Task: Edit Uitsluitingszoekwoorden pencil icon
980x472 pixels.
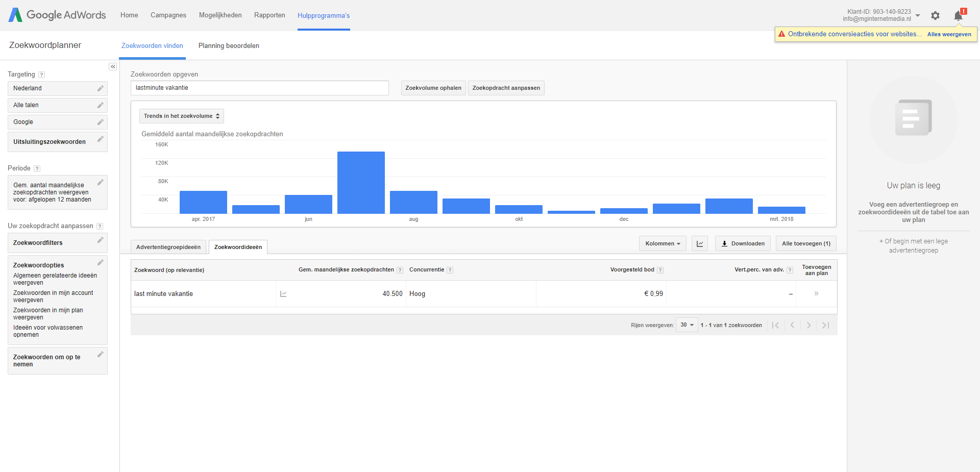Action: [x=101, y=139]
